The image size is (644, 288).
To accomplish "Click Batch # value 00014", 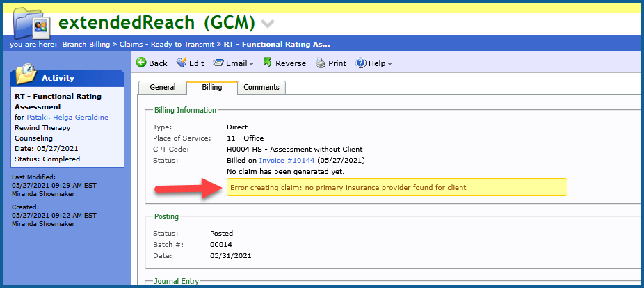I will (x=220, y=244).
